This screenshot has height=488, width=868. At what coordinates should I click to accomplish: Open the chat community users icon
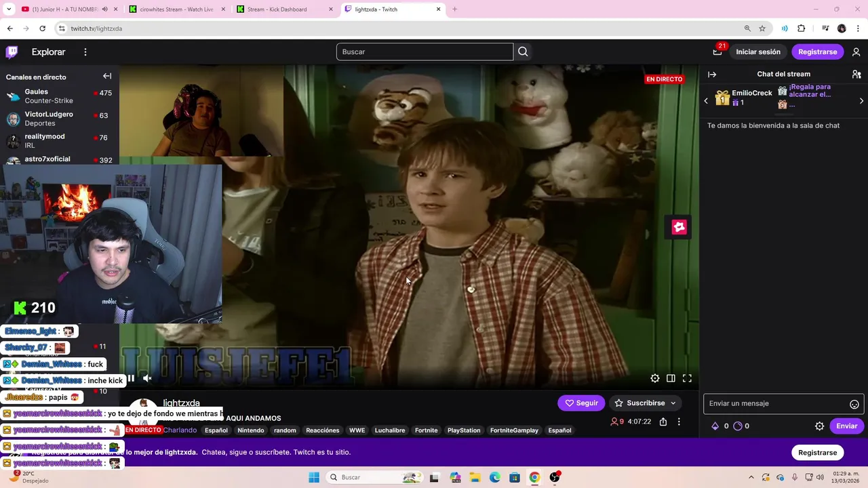(x=856, y=74)
